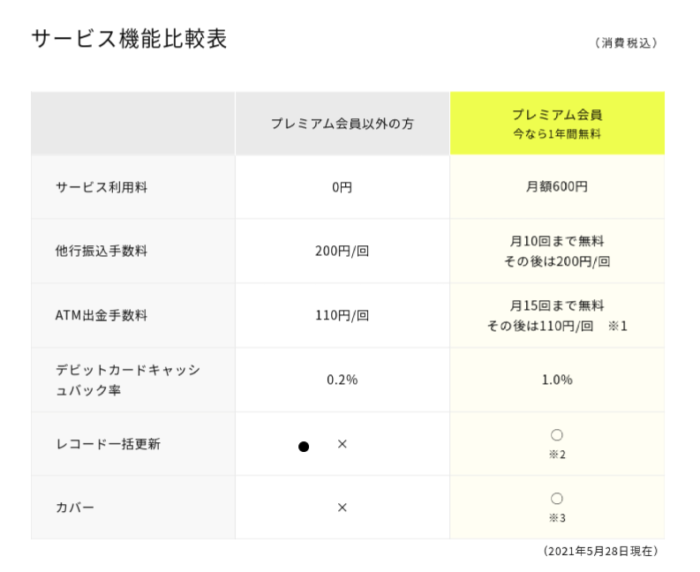The image size is (700, 572).
Task: Click the 2021年5月28日現在 date note
Action: coord(601,551)
